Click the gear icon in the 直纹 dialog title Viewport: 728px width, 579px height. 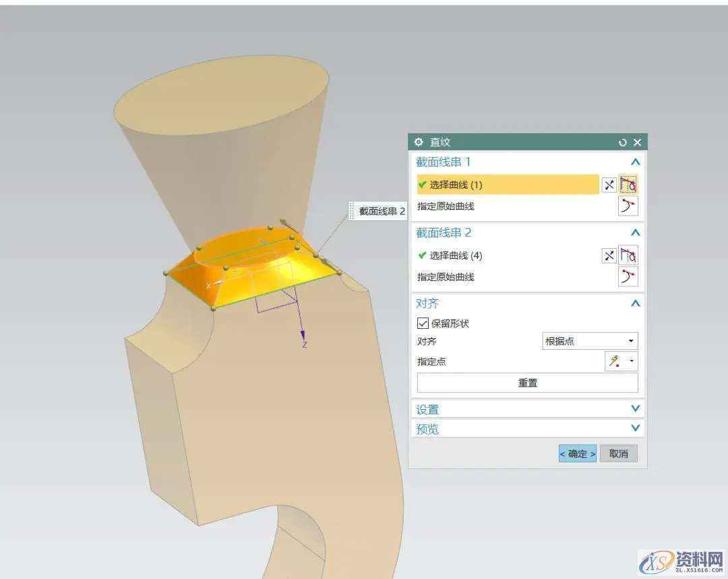click(419, 142)
